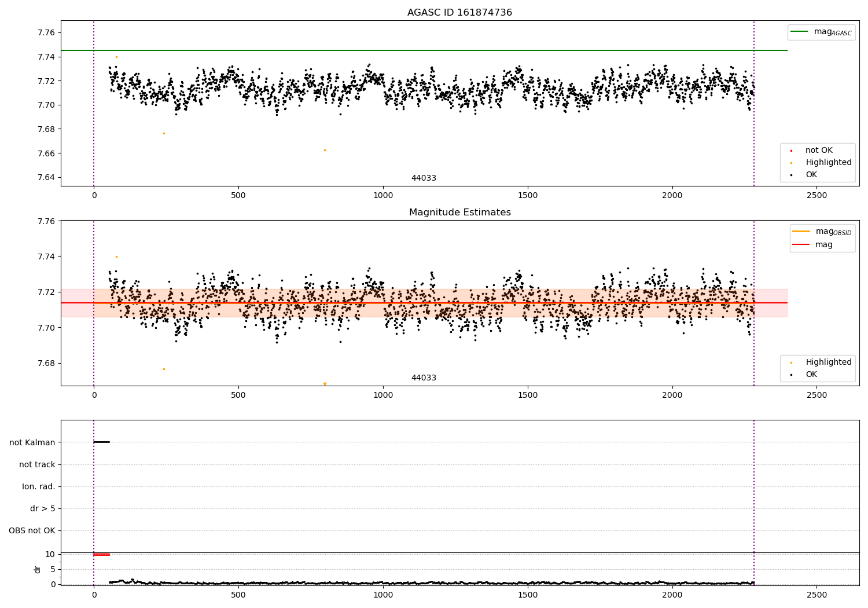This screenshot has width=868, height=608.
Task: Click the '1500' x-tick under the dr plot
Action: [x=528, y=595]
